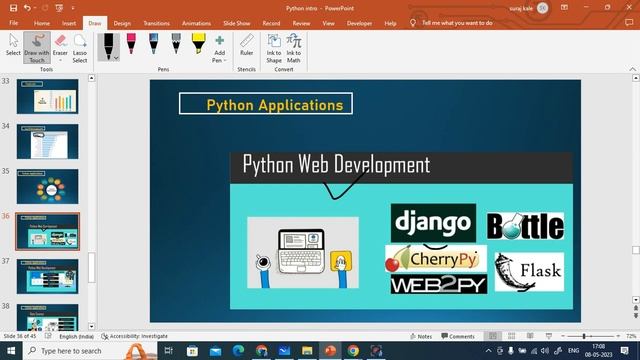Select slide 34 thumbnail

(47, 141)
